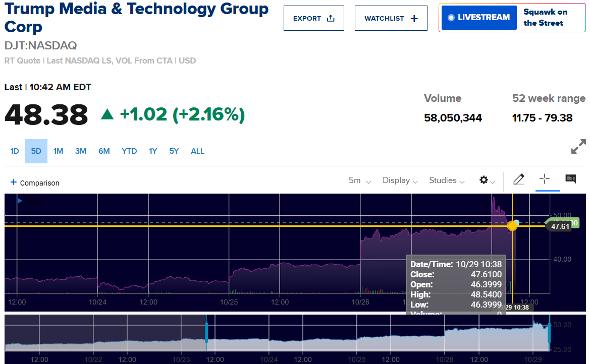Click the yellow crosshair point on chart
The image size is (590, 364).
(512, 226)
